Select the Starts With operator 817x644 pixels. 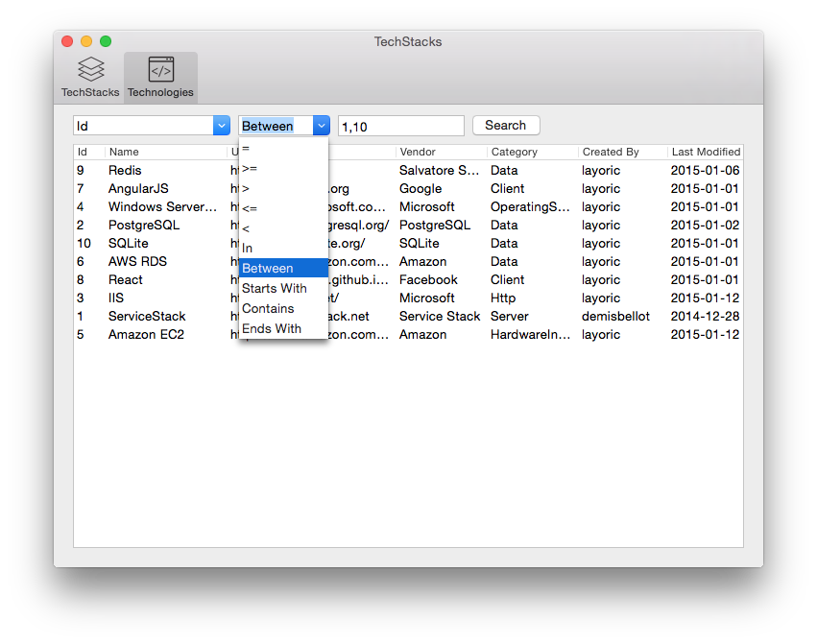pyautogui.click(x=275, y=288)
